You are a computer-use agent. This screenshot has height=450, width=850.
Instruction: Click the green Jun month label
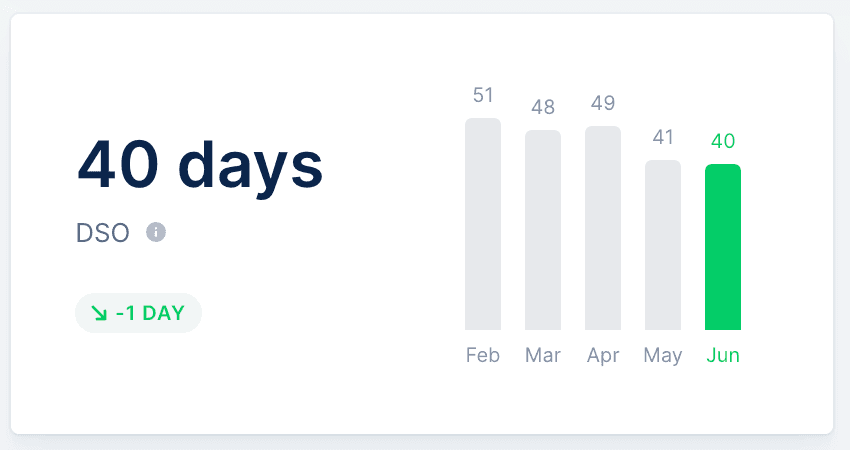(x=723, y=355)
